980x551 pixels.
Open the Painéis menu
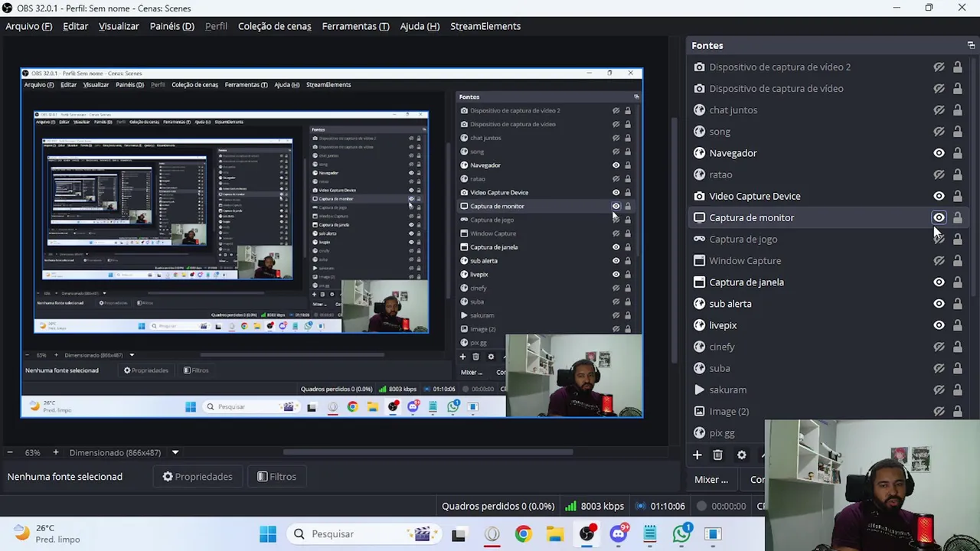click(x=171, y=26)
